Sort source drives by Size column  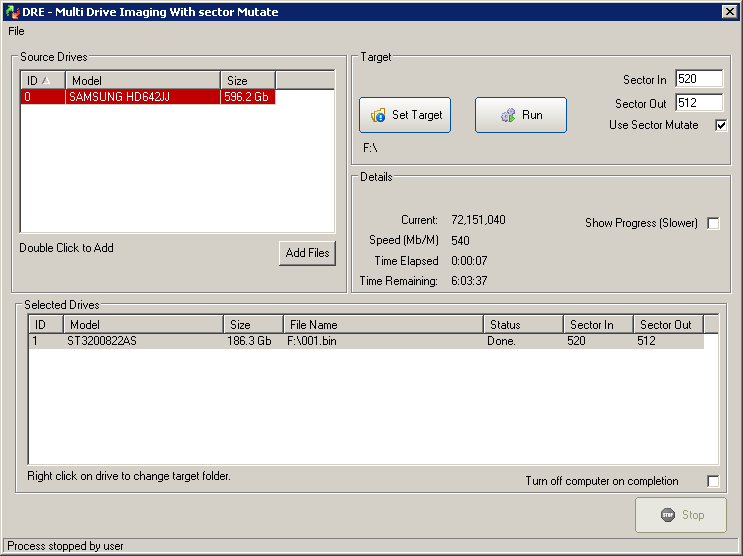point(247,80)
